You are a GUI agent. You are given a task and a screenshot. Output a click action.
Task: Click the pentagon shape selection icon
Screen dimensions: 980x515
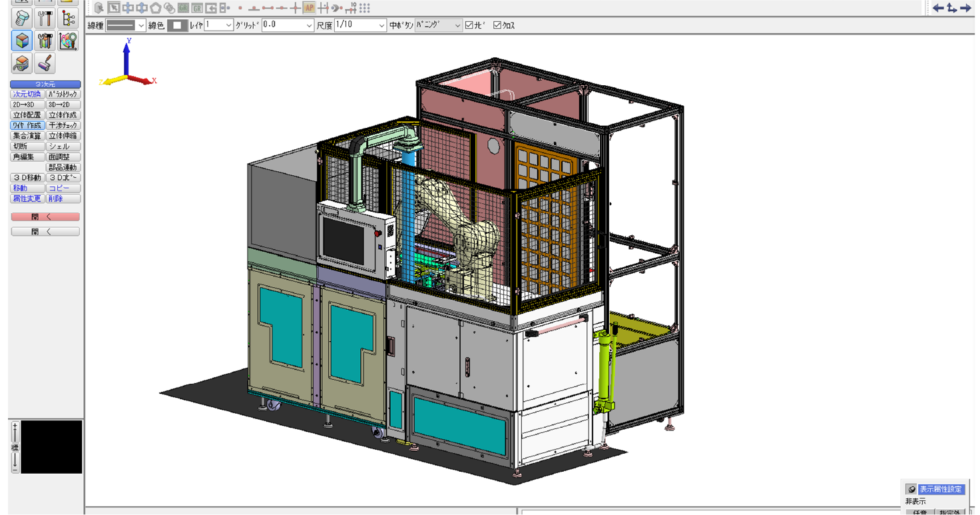pyautogui.click(x=155, y=8)
